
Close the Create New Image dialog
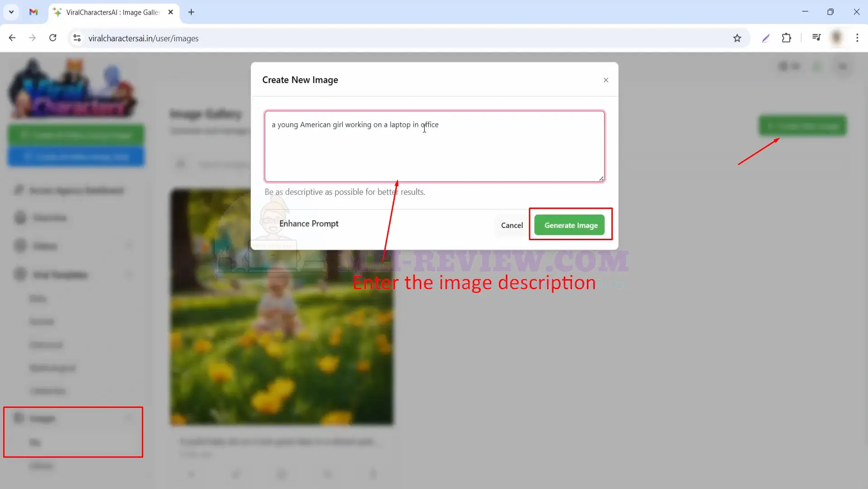[x=606, y=80]
